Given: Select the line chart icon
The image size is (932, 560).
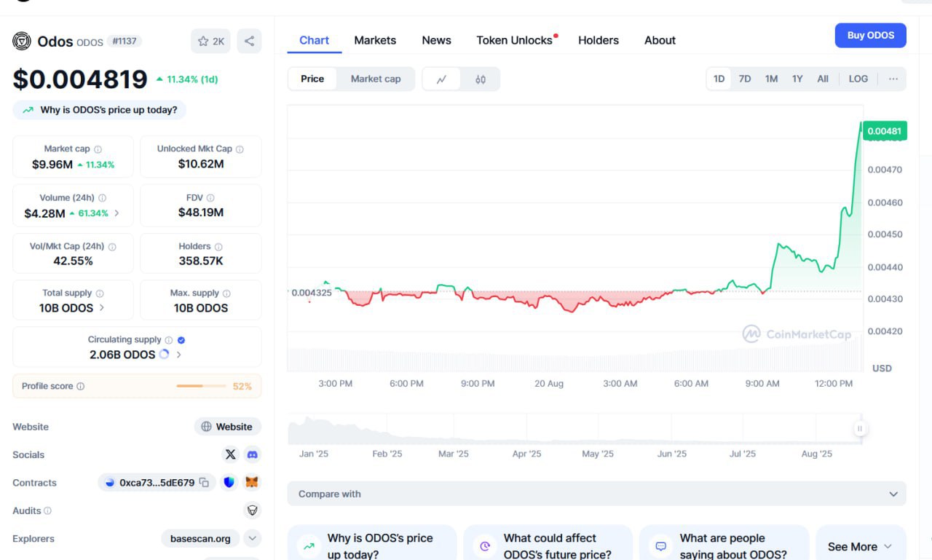Looking at the screenshot, I should (441, 79).
